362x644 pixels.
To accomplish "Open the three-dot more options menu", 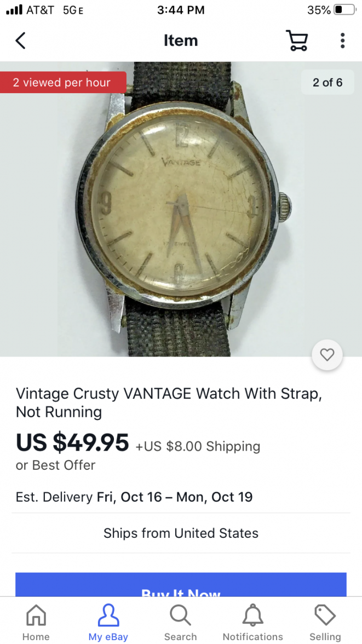I will click(x=343, y=41).
